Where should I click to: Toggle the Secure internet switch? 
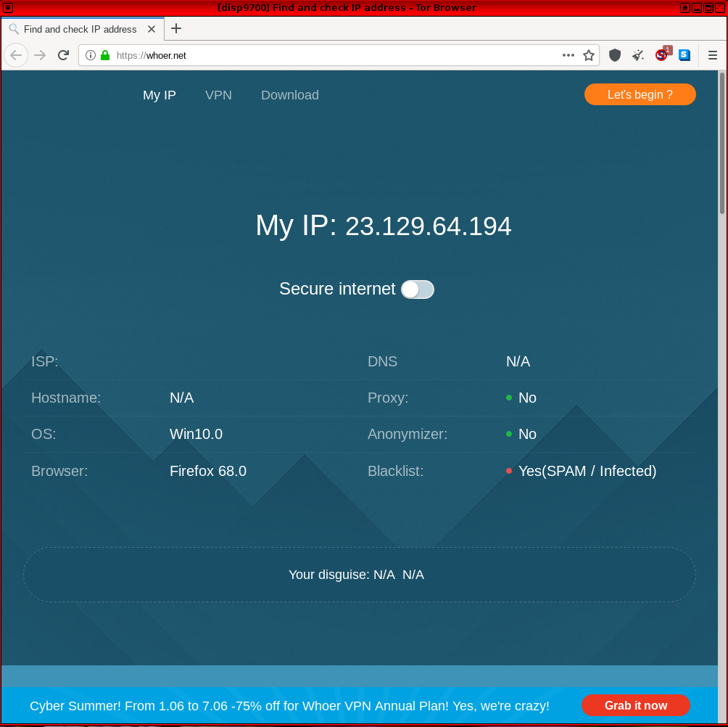[x=418, y=289]
